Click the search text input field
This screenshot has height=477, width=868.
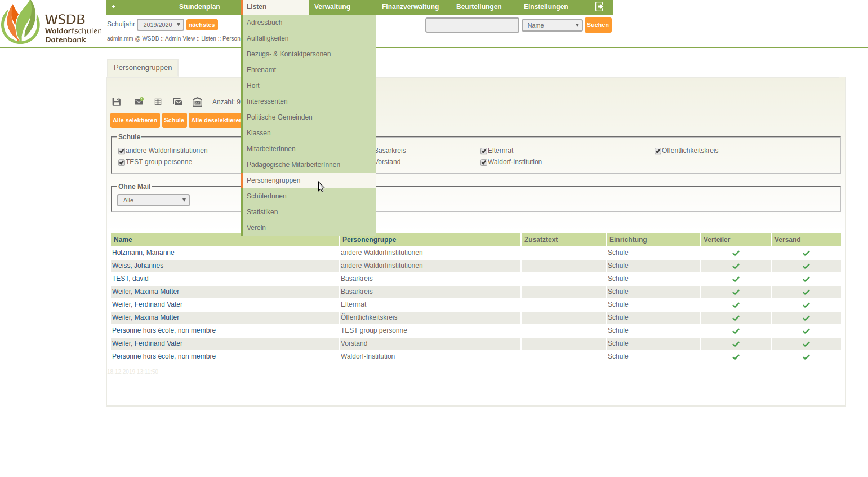click(472, 25)
